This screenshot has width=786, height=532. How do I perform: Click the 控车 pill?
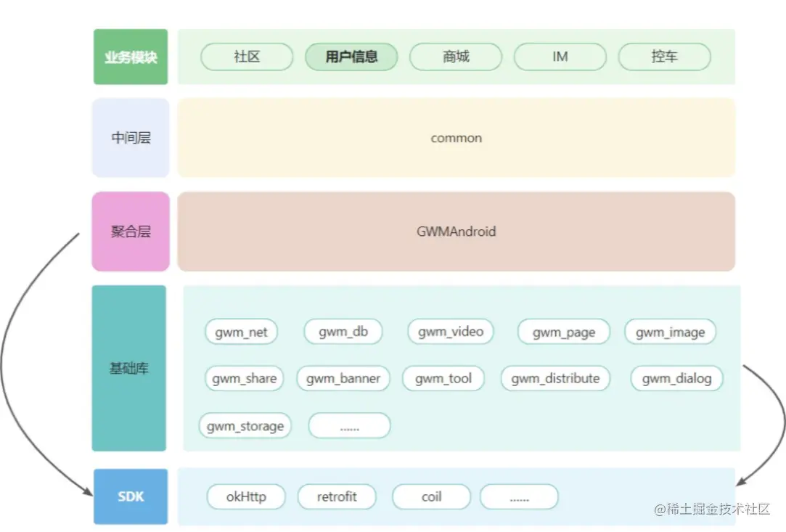click(x=664, y=57)
